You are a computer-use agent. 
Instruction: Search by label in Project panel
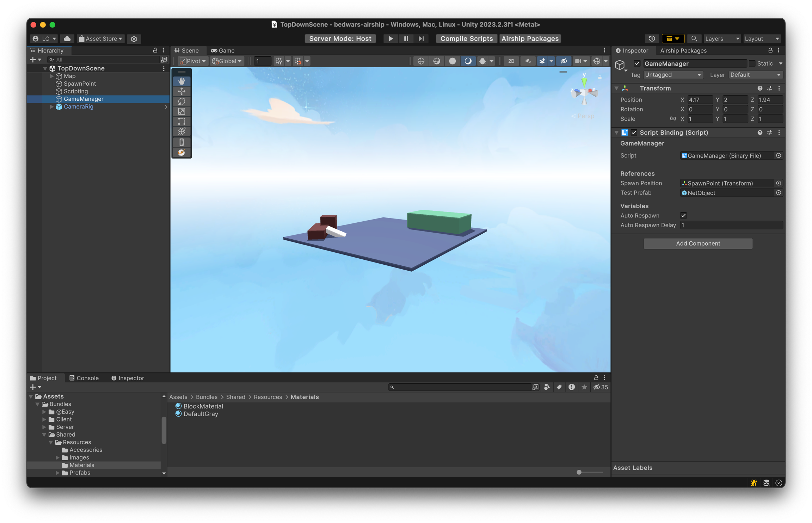(559, 387)
